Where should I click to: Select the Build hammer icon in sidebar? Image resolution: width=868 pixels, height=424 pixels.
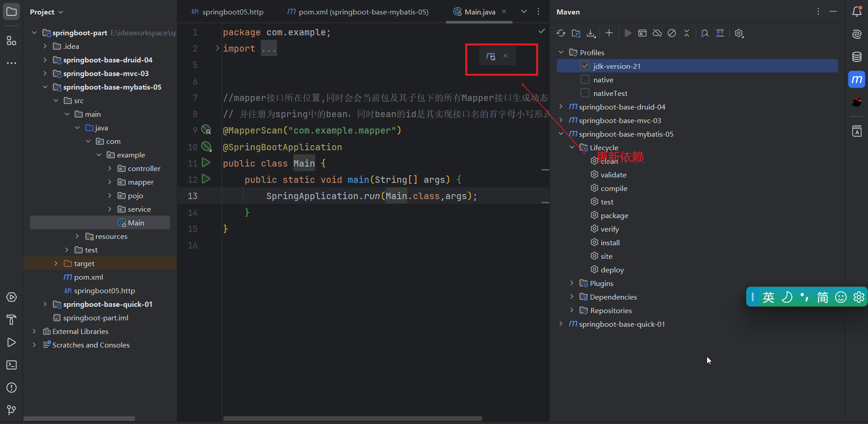click(11, 320)
